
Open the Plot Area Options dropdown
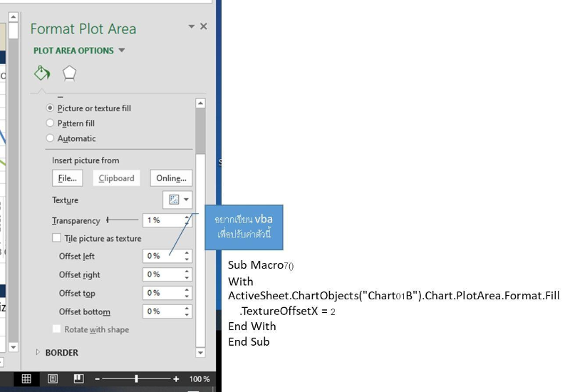coord(79,51)
